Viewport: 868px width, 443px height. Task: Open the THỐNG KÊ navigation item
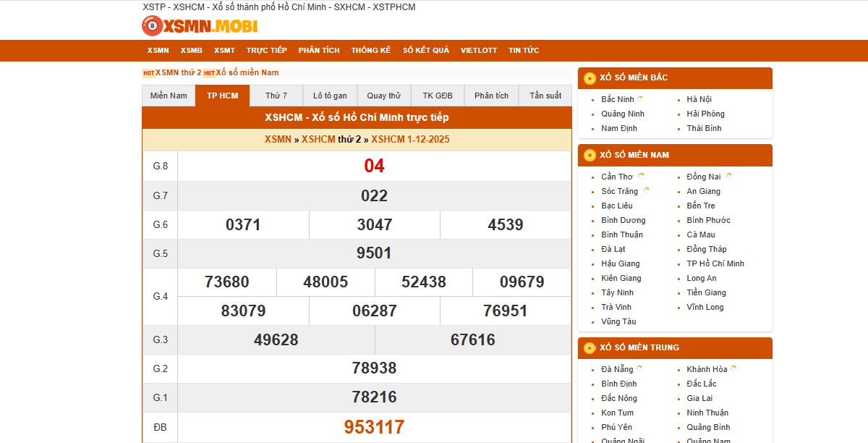[x=371, y=51]
